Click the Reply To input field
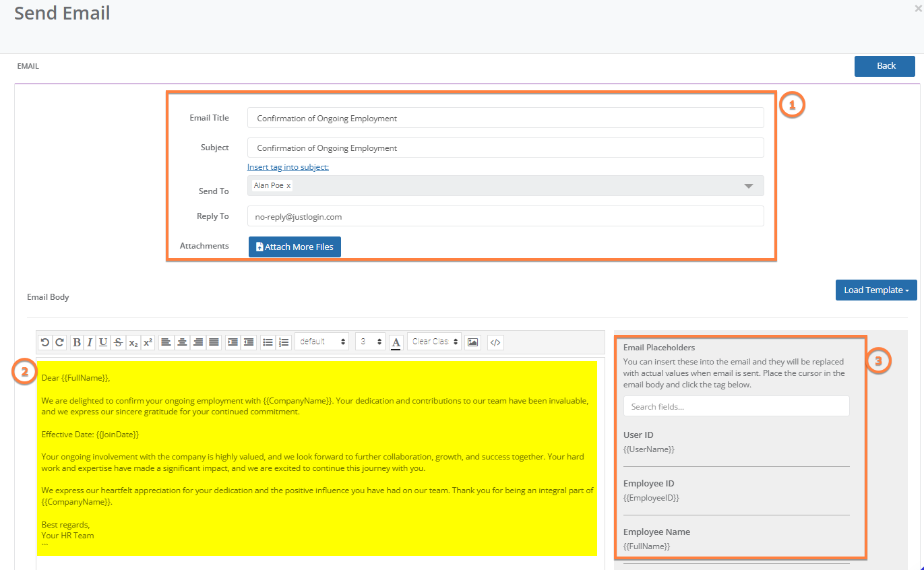 pos(505,216)
